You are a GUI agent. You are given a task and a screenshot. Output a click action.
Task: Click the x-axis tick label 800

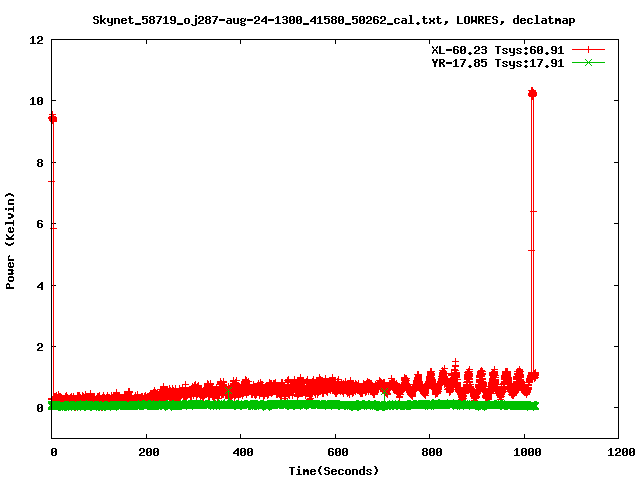click(x=432, y=452)
